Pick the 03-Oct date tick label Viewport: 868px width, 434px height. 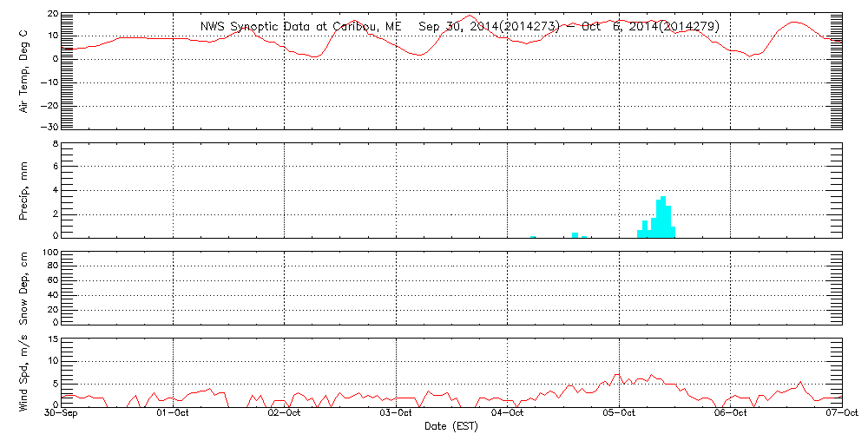pyautogui.click(x=397, y=414)
